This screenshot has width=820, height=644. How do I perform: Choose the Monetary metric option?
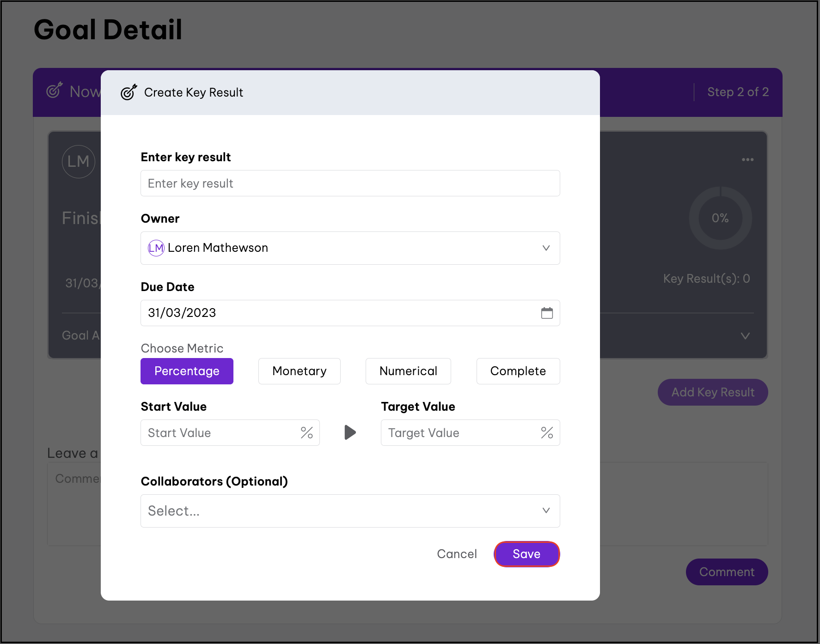[299, 371]
